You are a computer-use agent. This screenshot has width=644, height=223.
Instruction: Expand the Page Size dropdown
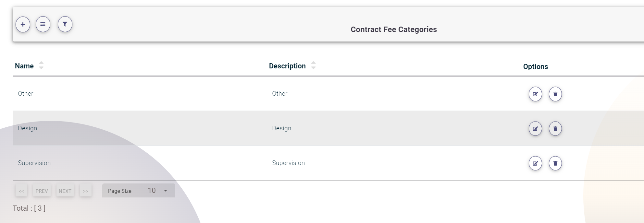[165, 191]
